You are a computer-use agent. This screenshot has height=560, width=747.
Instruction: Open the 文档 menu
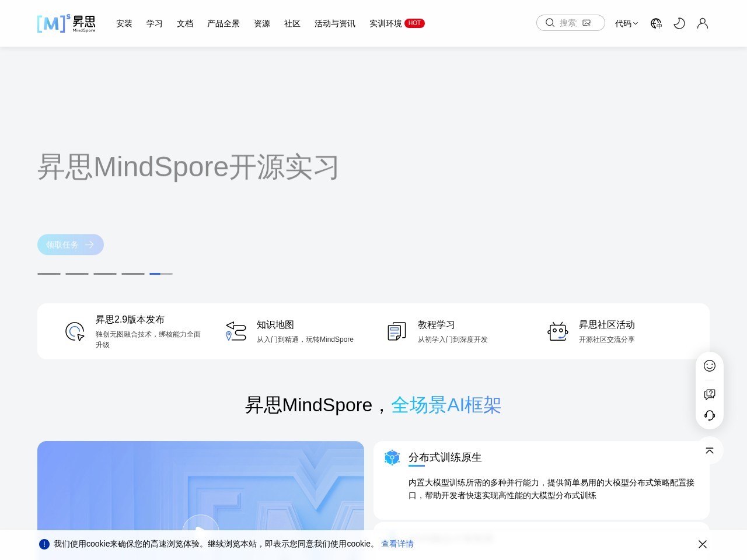coord(185,23)
